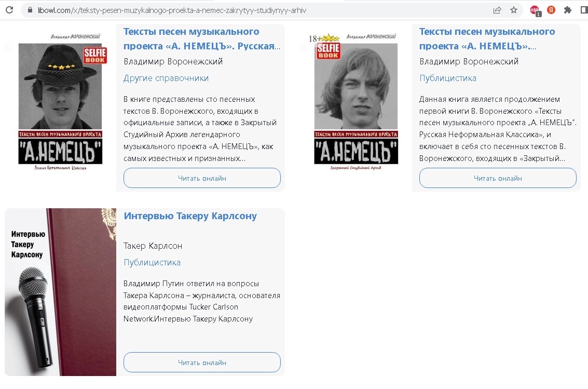Open the Интервью Такеру Карлсону title link
The width and height of the screenshot is (588, 389).
(190, 216)
